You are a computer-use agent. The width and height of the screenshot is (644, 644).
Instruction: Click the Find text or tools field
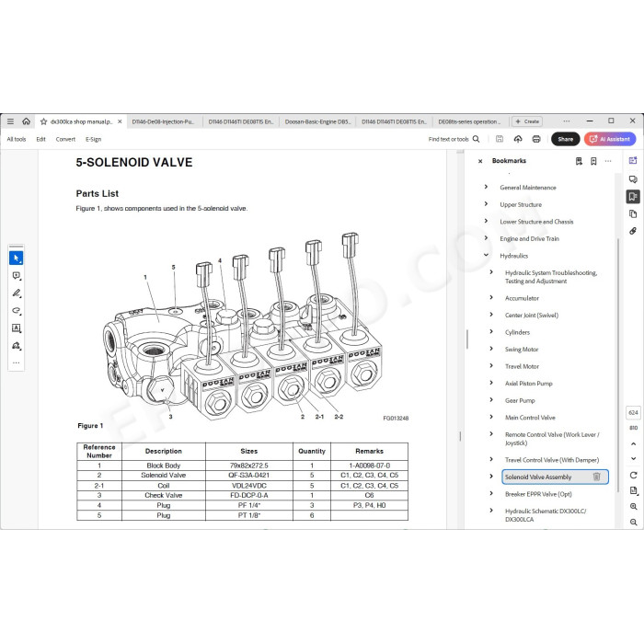pyautogui.click(x=448, y=139)
